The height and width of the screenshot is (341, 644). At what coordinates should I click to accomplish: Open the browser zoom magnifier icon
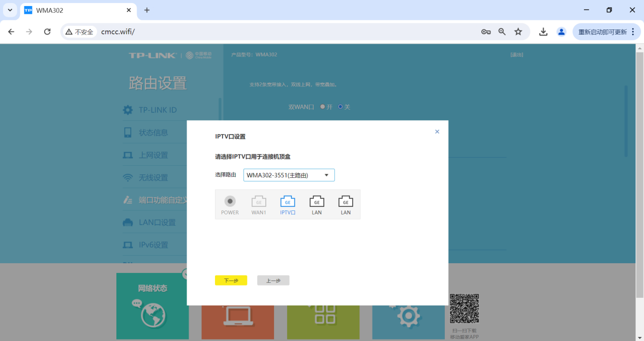pos(502,32)
